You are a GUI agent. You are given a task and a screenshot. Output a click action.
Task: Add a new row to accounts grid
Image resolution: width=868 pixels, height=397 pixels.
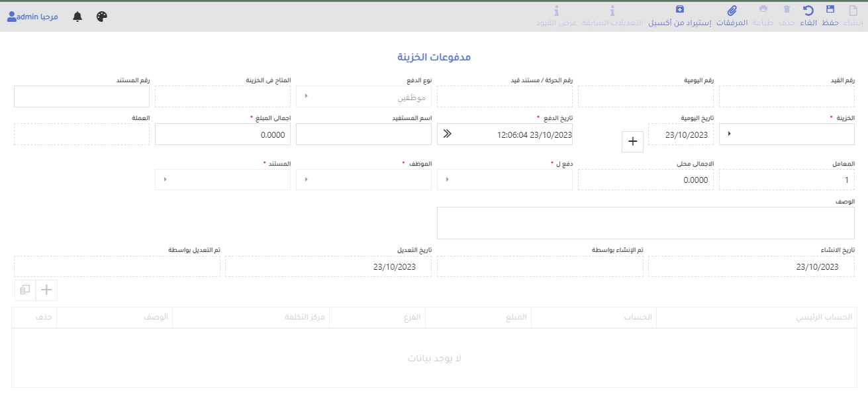pyautogui.click(x=46, y=290)
